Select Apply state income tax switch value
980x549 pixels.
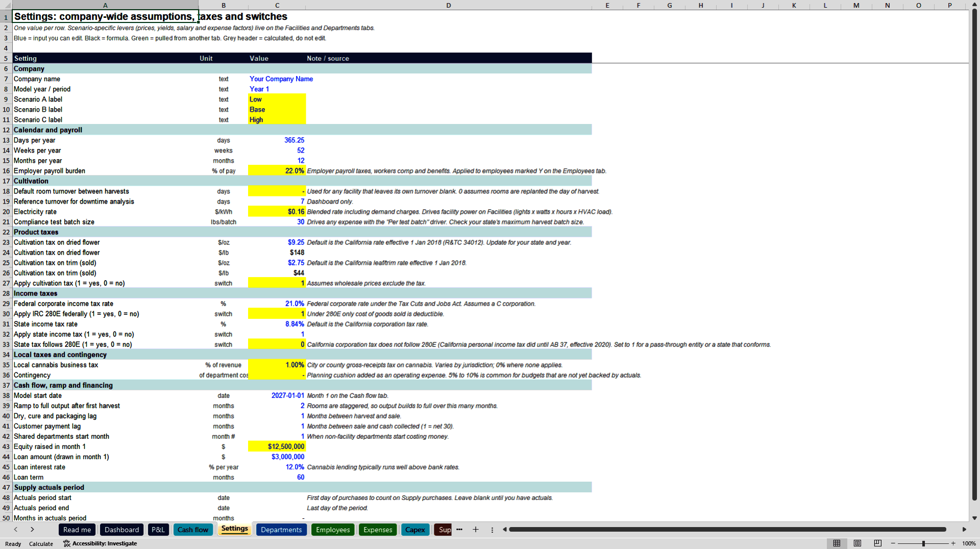[277, 334]
